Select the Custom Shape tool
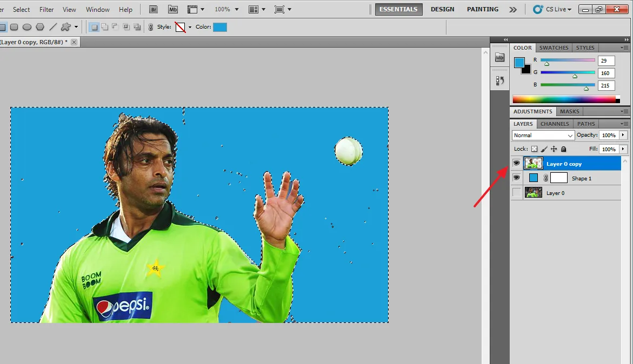This screenshot has height=364, width=633. click(65, 27)
